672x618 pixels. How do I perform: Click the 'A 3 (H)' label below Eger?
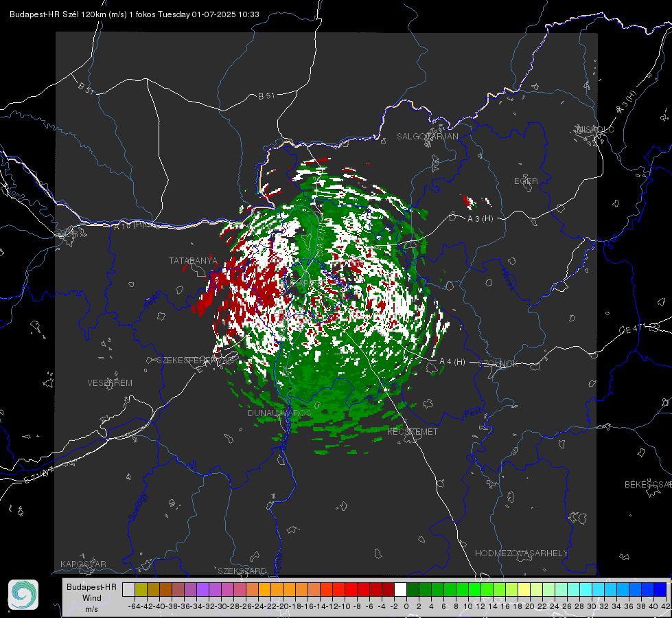click(x=480, y=219)
